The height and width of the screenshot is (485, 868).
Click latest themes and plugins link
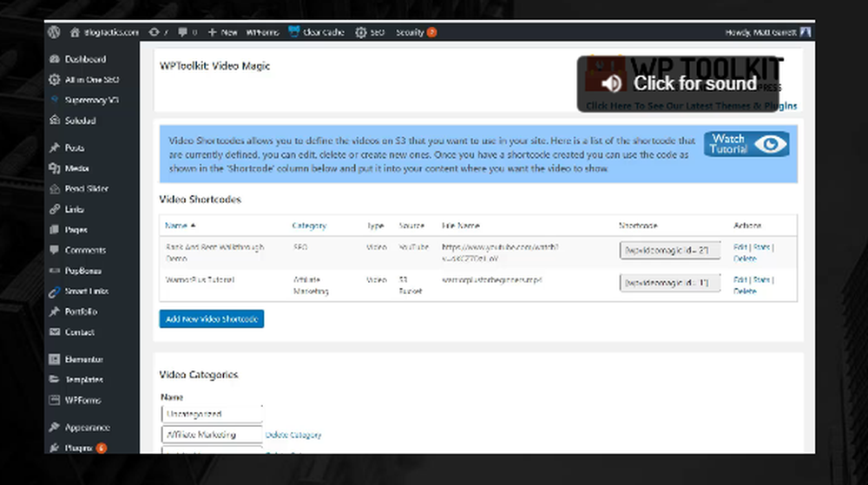(692, 106)
